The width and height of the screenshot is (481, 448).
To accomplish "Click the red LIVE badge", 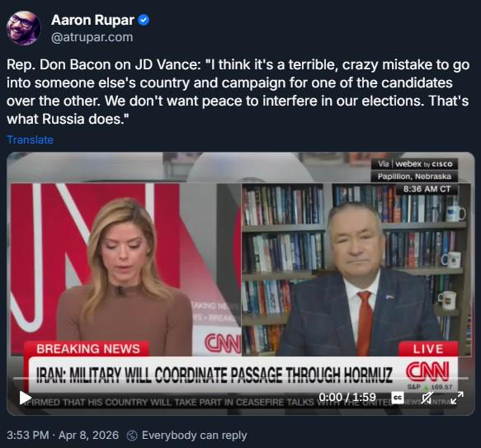I will 428,349.
